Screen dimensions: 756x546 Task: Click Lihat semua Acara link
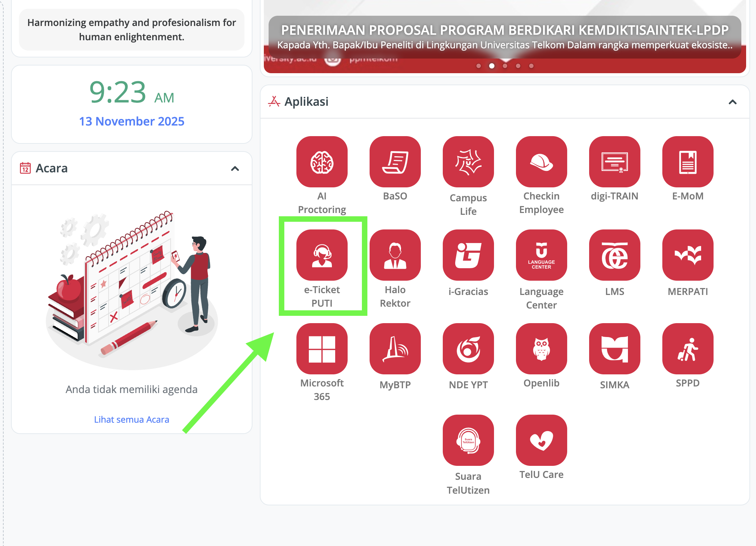click(x=131, y=419)
